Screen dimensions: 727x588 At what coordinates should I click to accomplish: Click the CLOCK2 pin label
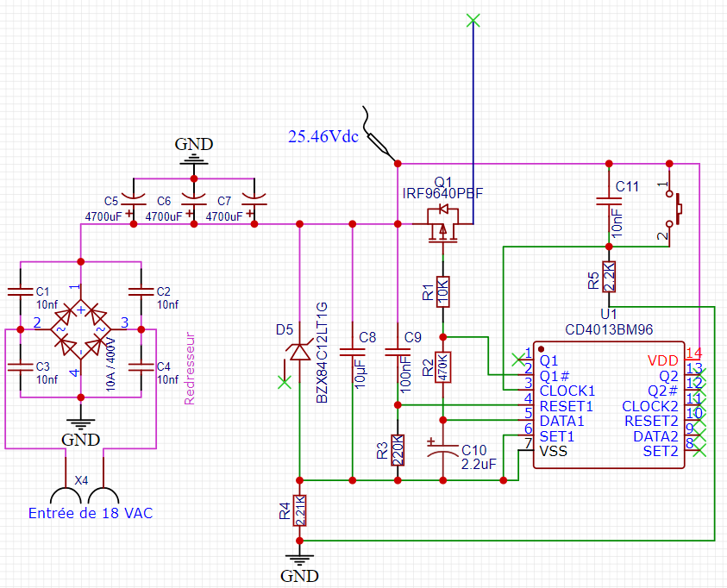(650, 406)
